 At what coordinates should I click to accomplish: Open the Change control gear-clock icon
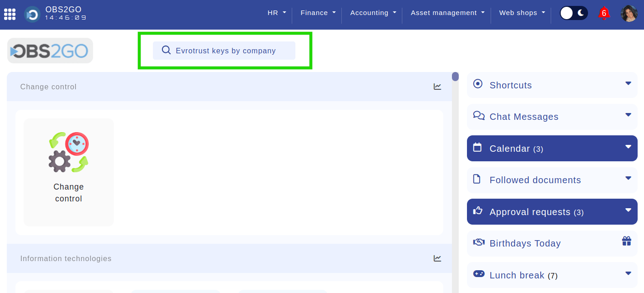pyautogui.click(x=69, y=152)
